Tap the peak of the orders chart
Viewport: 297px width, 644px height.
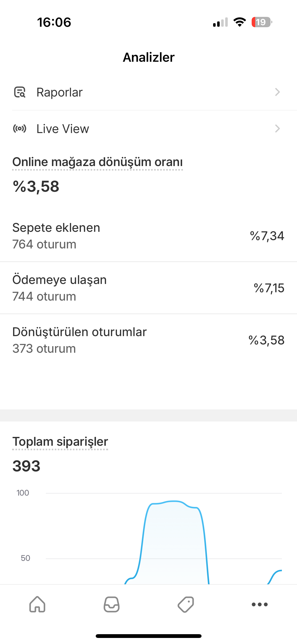[x=174, y=501]
